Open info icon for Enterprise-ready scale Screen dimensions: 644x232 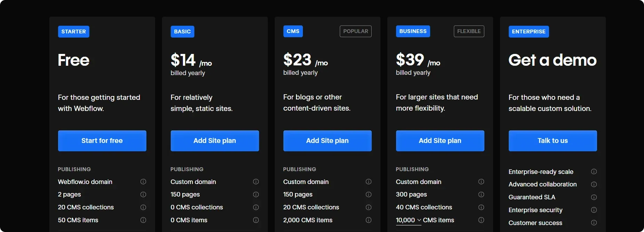(594, 171)
